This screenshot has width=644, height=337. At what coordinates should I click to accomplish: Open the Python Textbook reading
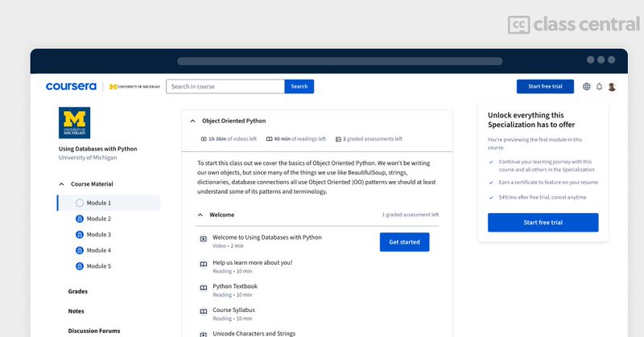tap(235, 286)
